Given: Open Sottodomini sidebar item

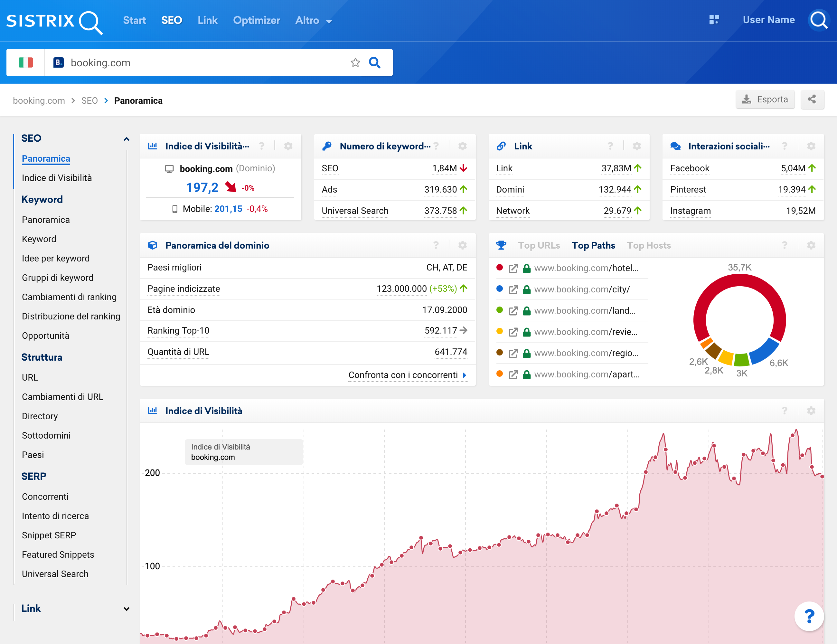Looking at the screenshot, I should pos(46,435).
